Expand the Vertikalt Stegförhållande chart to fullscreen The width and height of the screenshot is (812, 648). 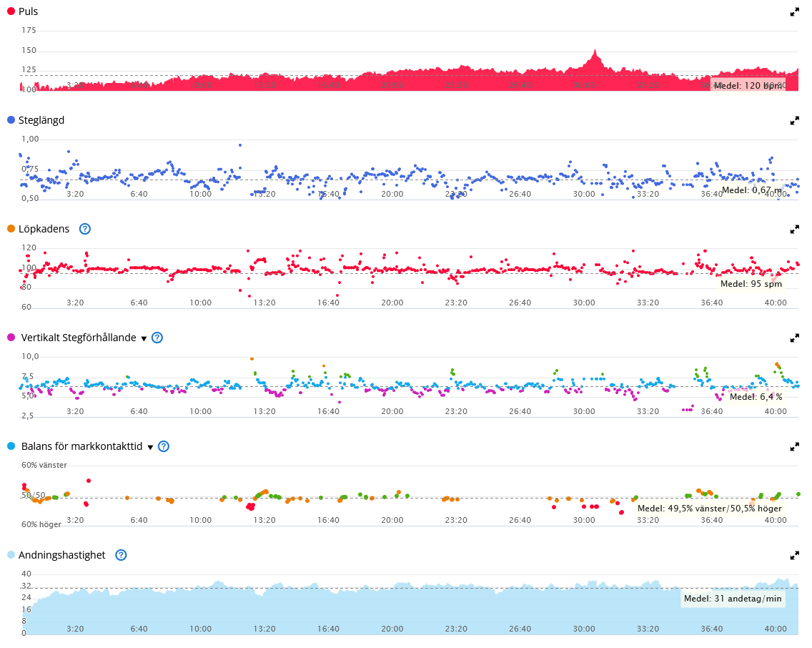[794, 338]
